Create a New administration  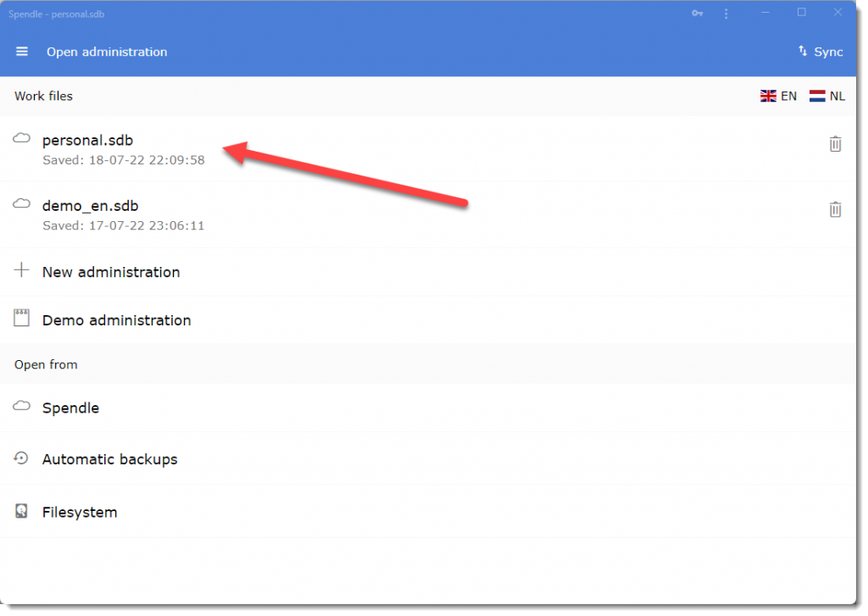click(428, 272)
